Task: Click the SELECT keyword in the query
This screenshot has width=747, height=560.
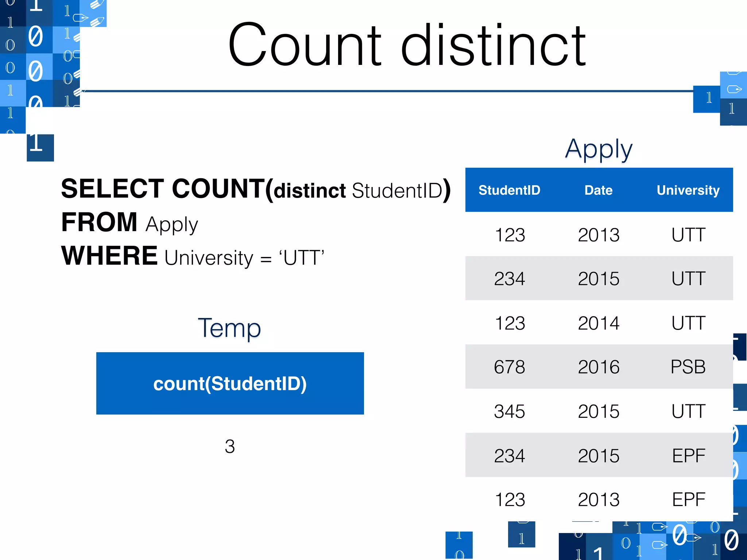Action: point(112,189)
